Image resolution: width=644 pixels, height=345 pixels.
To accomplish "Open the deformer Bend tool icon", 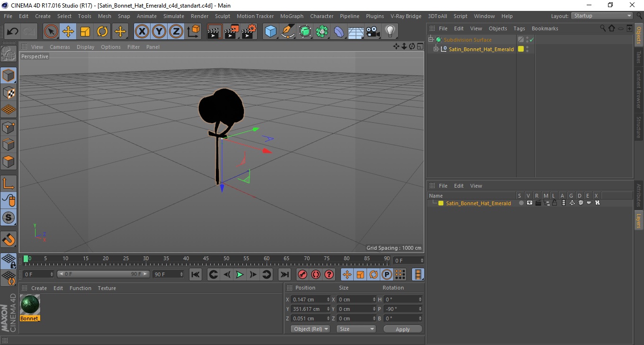I will [339, 32].
